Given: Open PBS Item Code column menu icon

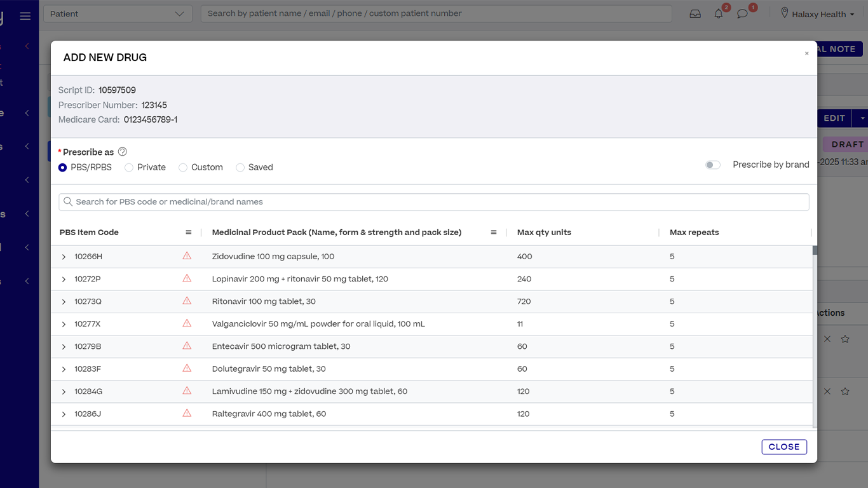Looking at the screenshot, I should [x=189, y=233].
